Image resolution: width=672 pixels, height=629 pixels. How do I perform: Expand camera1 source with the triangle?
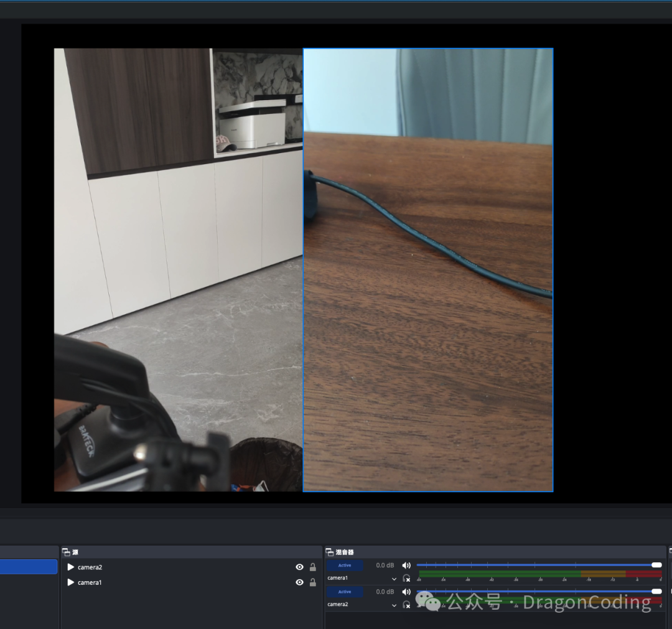(71, 582)
